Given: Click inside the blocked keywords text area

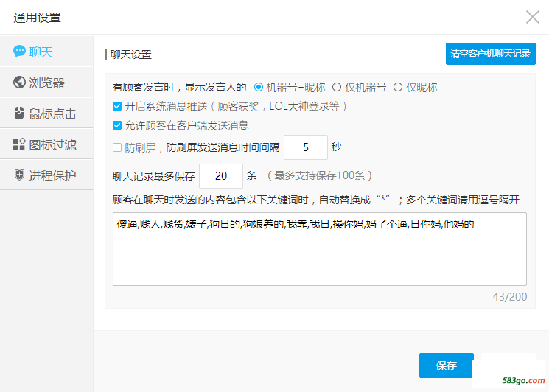Looking at the screenshot, I should point(320,249).
